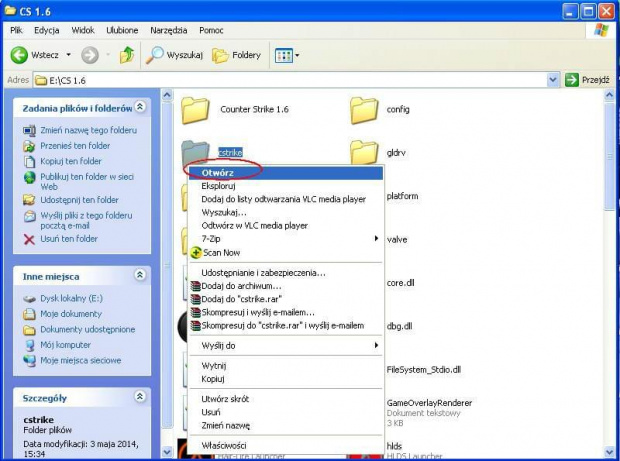Choose Utwórz skrót in the context menu

[x=285, y=399]
